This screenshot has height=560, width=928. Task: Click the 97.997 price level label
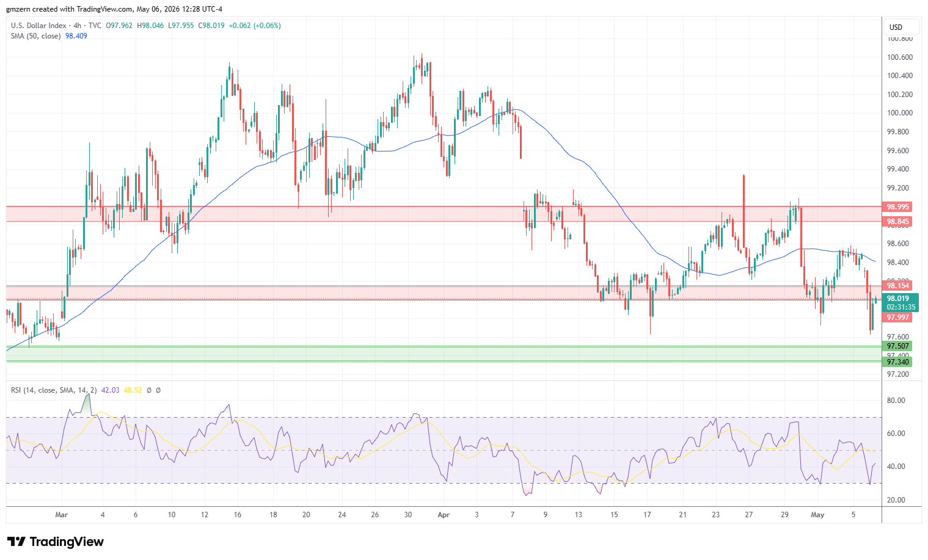pos(898,318)
